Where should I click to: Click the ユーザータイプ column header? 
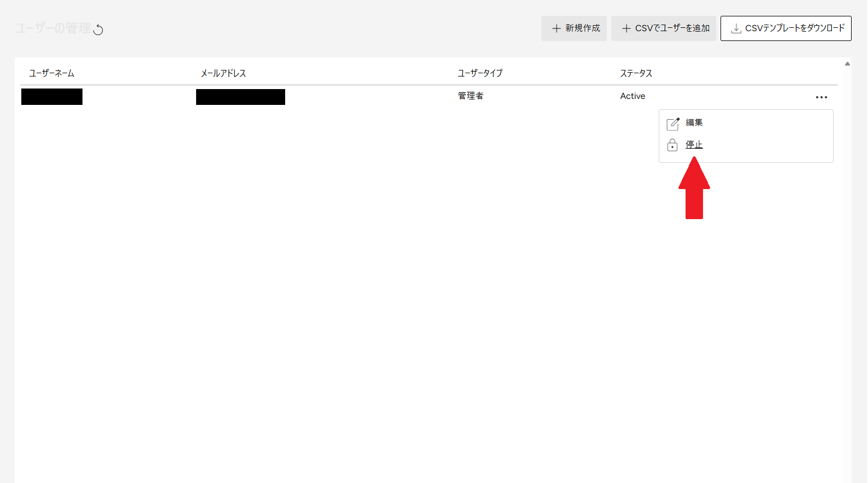click(x=480, y=73)
